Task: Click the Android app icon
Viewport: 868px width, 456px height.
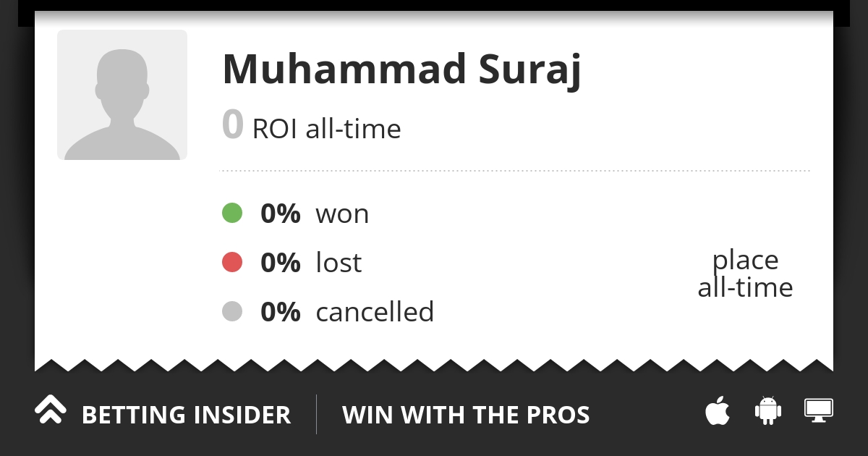Action: (x=768, y=411)
